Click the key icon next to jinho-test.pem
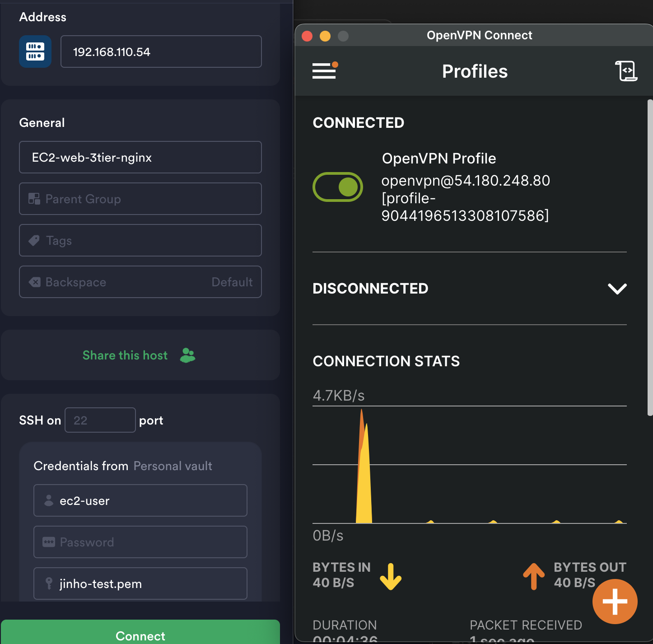This screenshot has height=644, width=653. coord(49,583)
